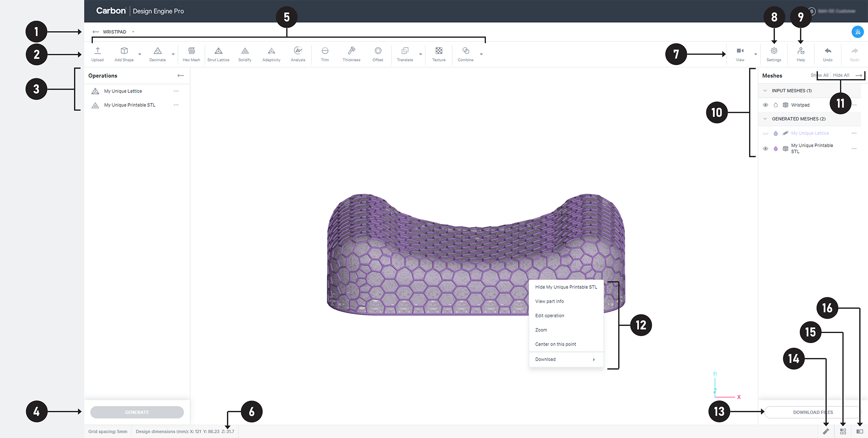The image size is (868, 438).
Task: Open the Hex Mesh tool
Action: pyautogui.click(x=191, y=54)
